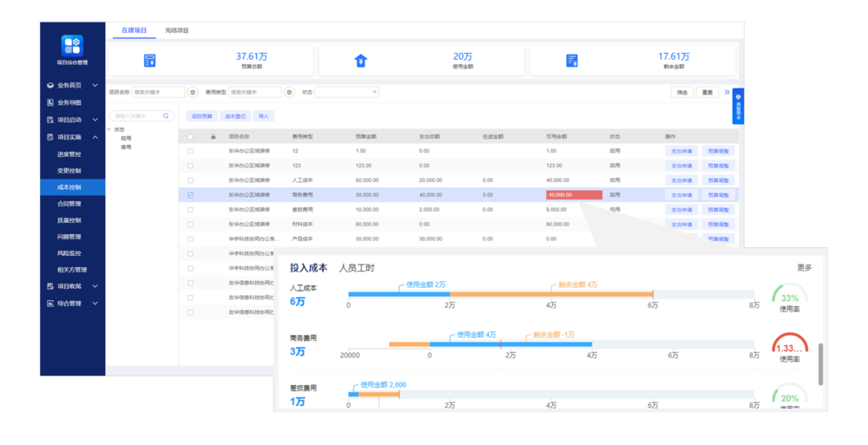Screen dimensions: 868x445
Task: Click the 使用金额 upload arrow icon
Action: [x=361, y=61]
